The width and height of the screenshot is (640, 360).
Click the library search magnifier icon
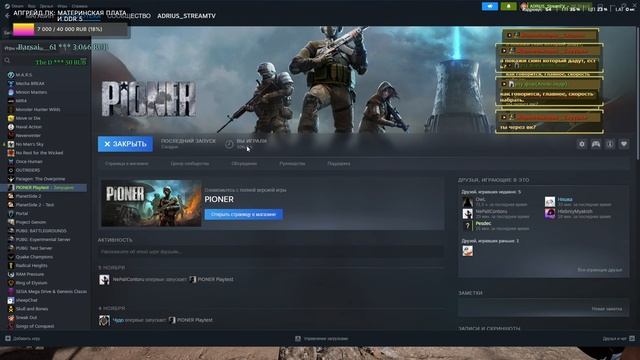[x=7, y=60]
